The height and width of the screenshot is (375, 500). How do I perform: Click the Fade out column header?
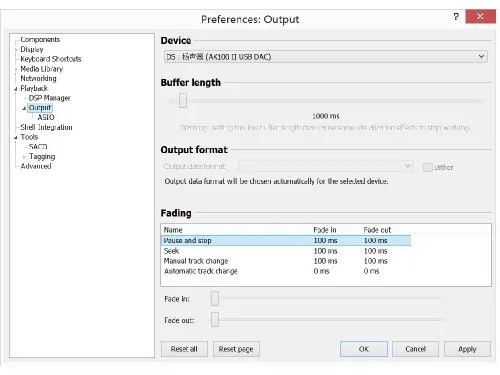(x=377, y=230)
